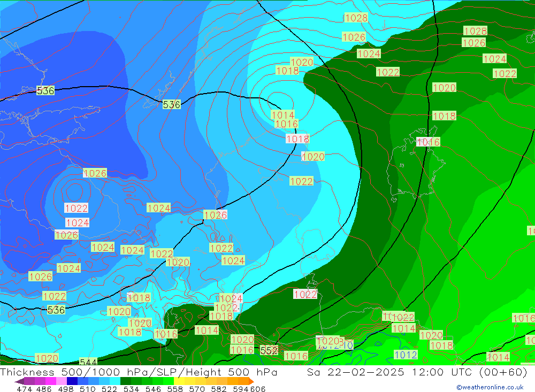Click the legend value 498

pyautogui.click(x=66, y=389)
